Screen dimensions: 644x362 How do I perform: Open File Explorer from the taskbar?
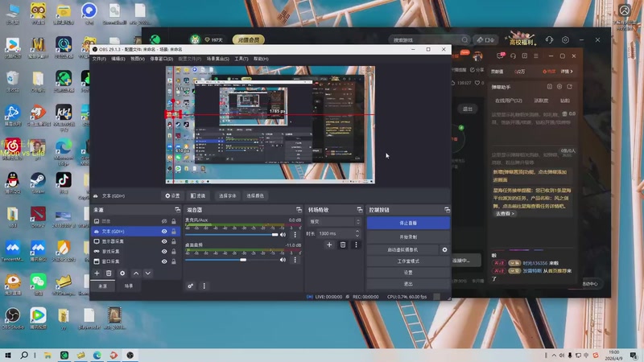tap(47, 355)
